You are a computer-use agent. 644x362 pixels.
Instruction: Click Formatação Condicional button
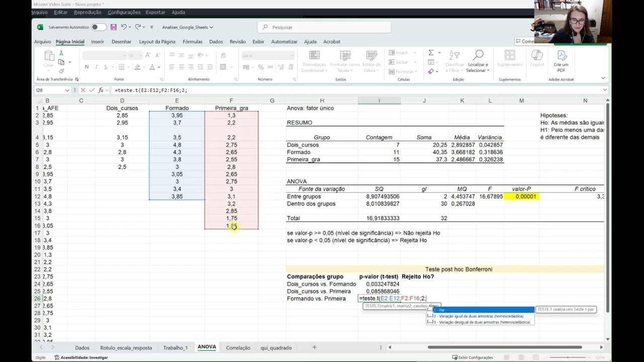click(314, 61)
